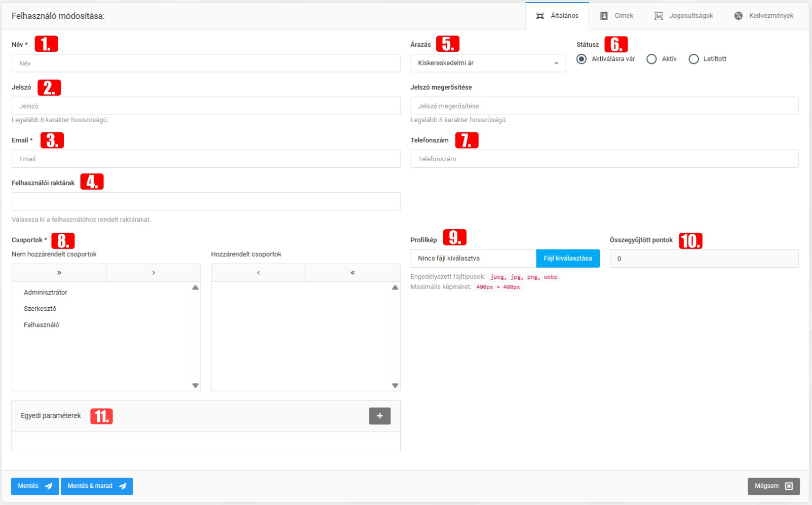Open the Jogosultságok tab
The height and width of the screenshot is (505, 812).
coord(683,16)
